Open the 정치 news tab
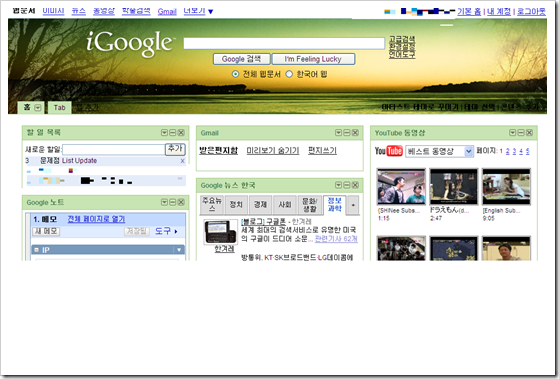This screenshot has width=559, height=379. 236,205
